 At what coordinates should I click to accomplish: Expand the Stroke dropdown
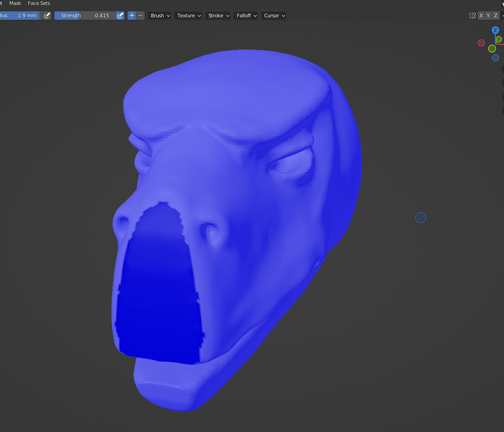[x=217, y=16]
